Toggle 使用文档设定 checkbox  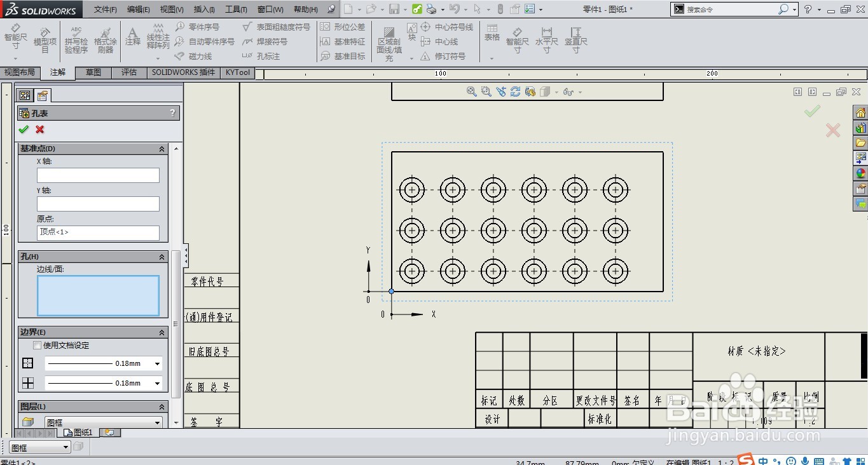point(37,346)
